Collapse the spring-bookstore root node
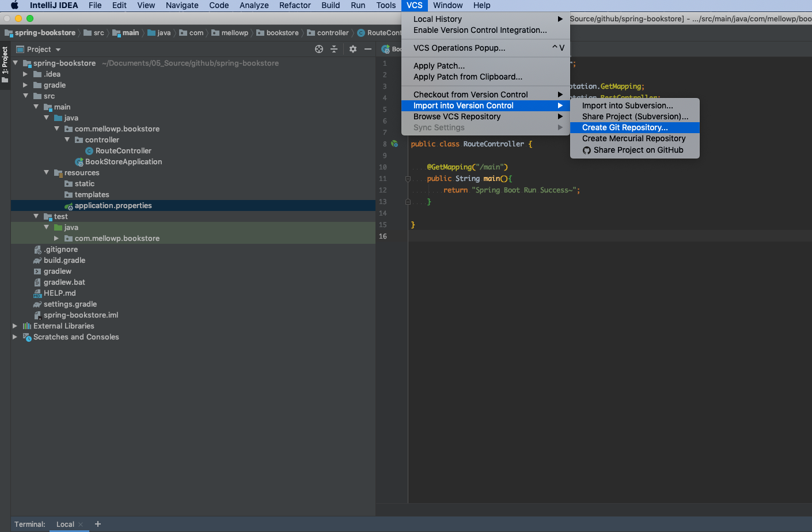812x532 pixels. point(16,63)
